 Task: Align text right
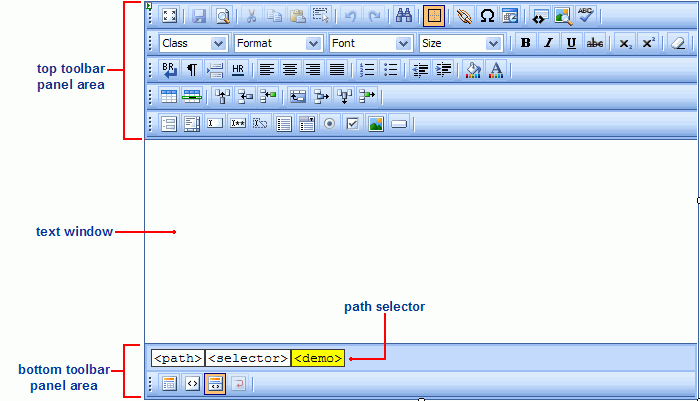[x=313, y=70]
